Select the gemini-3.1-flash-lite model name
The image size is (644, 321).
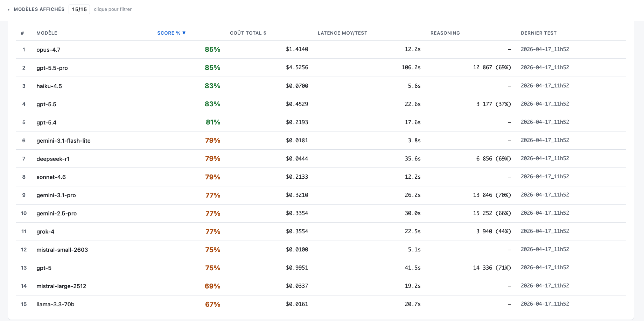(63, 141)
